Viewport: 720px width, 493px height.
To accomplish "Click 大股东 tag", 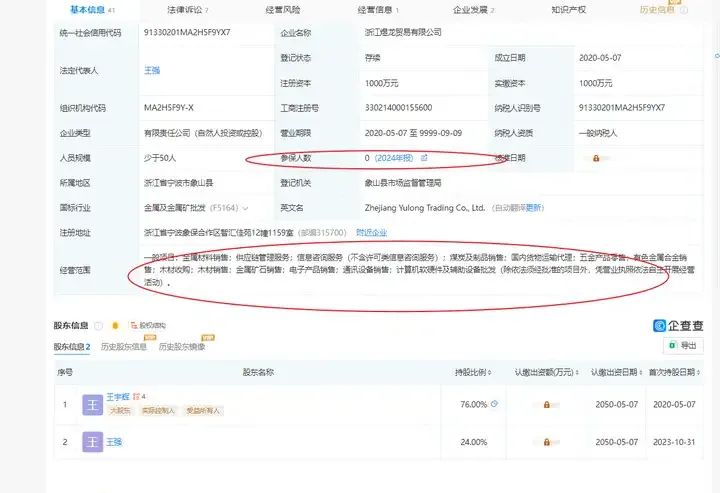I will click(x=120, y=411).
